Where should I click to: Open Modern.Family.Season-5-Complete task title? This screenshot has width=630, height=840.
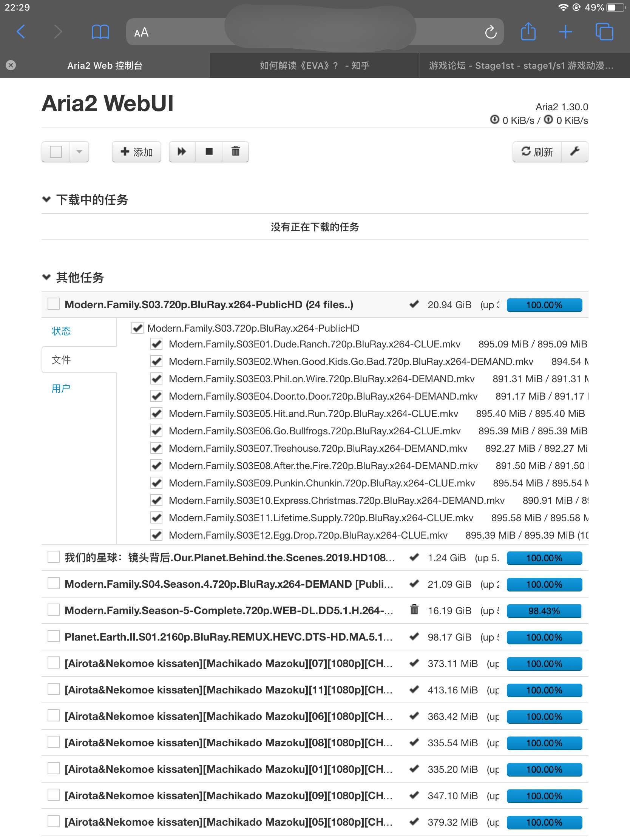pyautogui.click(x=229, y=610)
